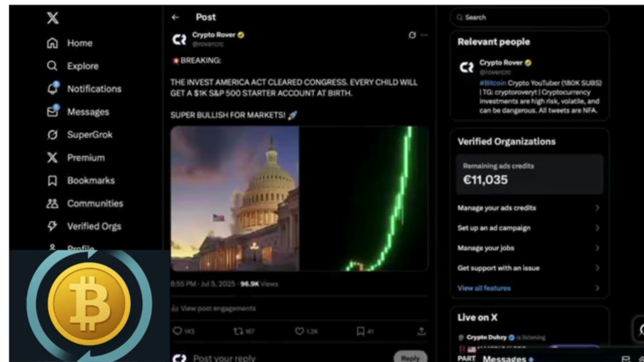Select Communities in the sidebar menu

coord(95,203)
